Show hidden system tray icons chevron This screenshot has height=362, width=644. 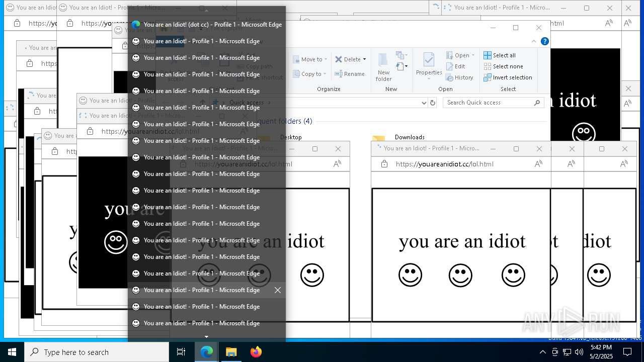click(542, 352)
